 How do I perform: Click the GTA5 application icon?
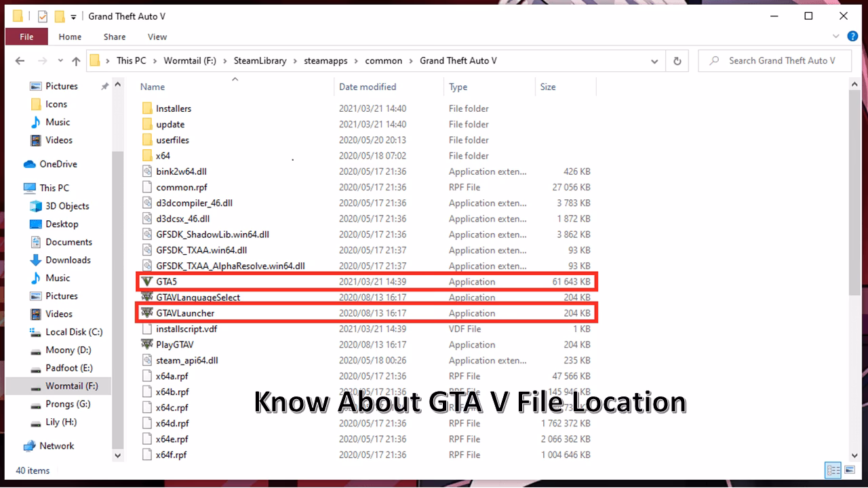[147, 281]
